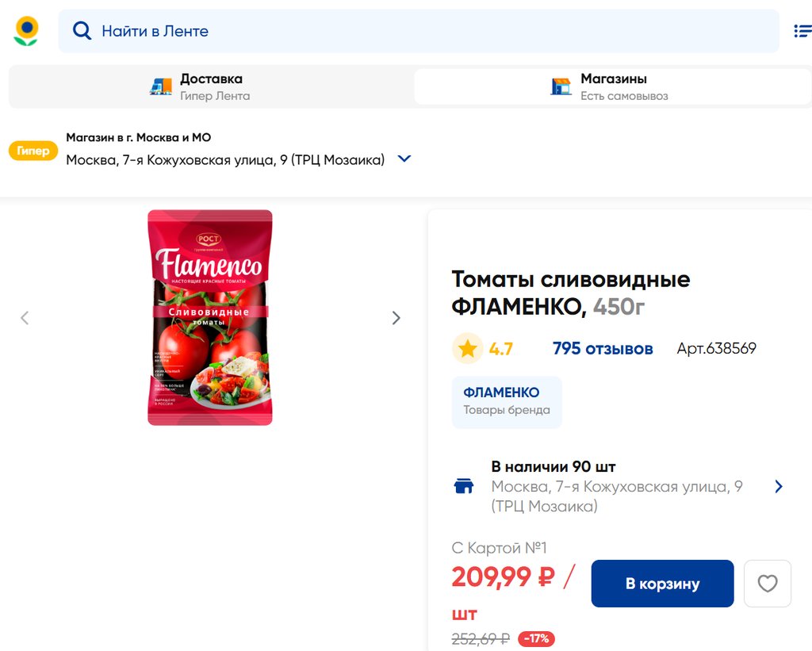Click the store building icon

coord(561,86)
